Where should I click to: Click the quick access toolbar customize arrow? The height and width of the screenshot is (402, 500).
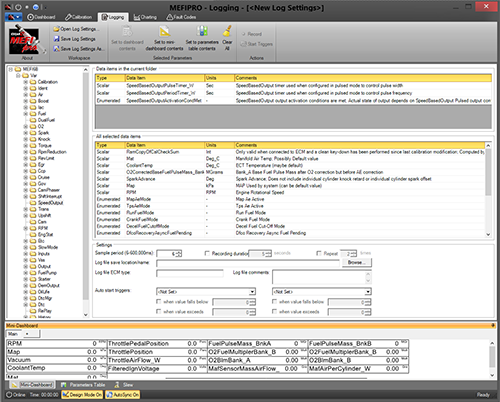45,7
